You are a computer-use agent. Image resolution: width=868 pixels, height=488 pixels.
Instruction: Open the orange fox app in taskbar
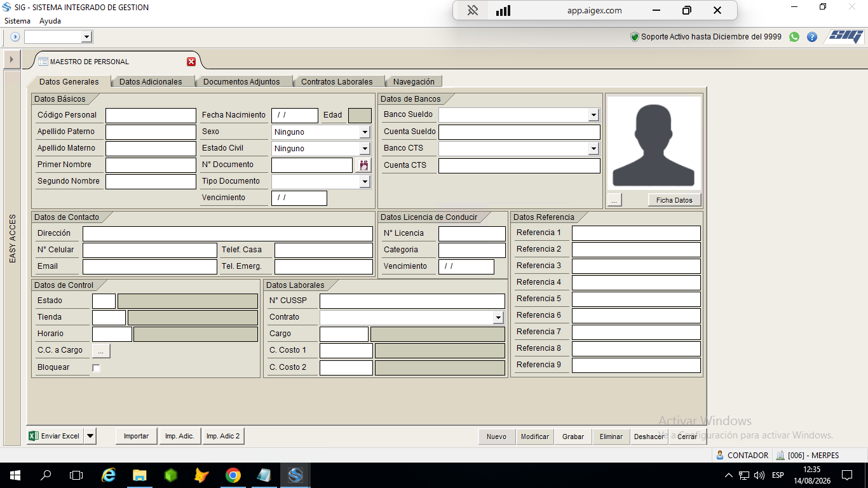coord(201,475)
